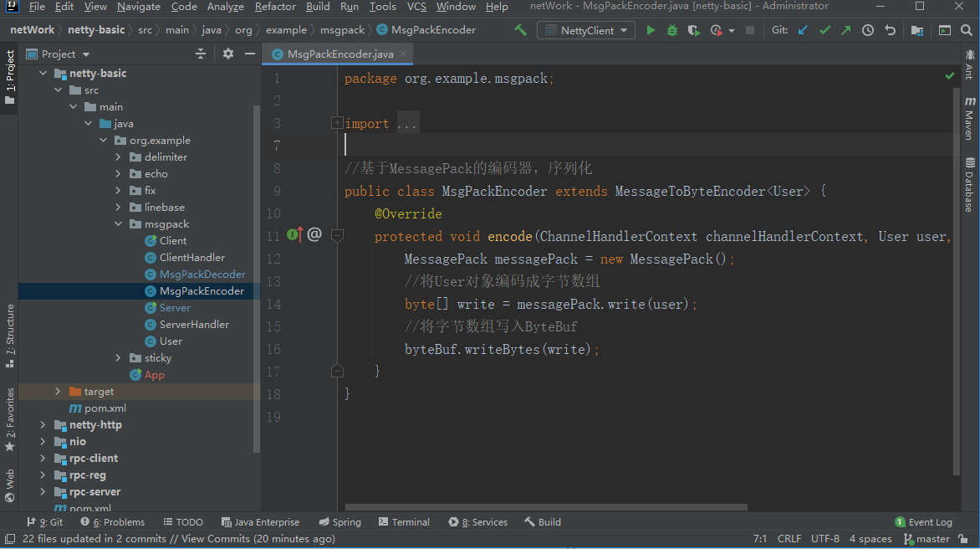
Task: Toggle tool window bars icon in status bar
Action: [10, 538]
